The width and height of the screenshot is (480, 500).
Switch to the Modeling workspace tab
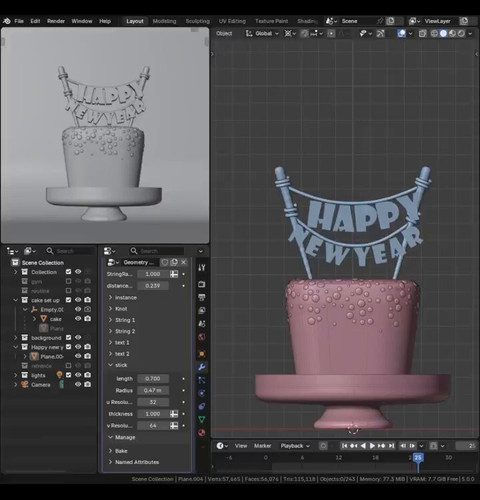(x=164, y=21)
